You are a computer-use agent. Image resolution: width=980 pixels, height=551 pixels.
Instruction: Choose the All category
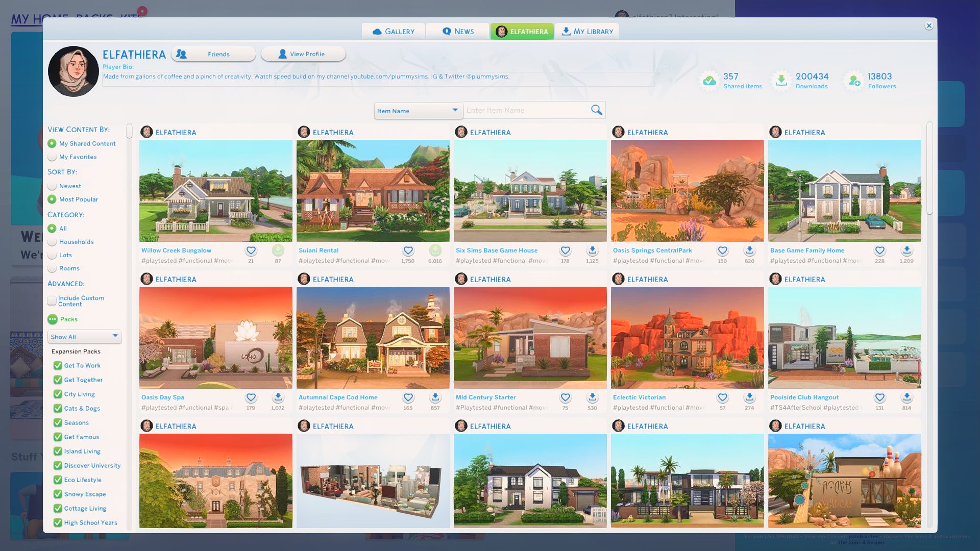52,229
